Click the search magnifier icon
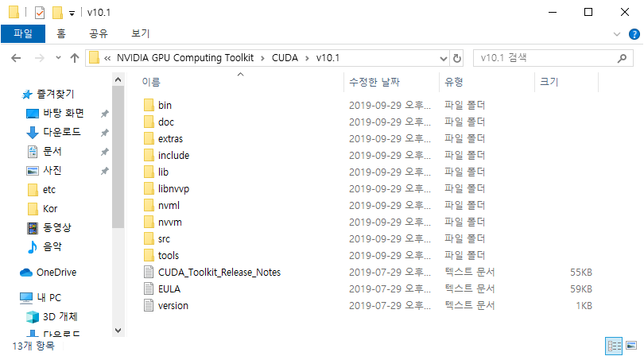Screen dimensions: 644x356 pos(622,58)
